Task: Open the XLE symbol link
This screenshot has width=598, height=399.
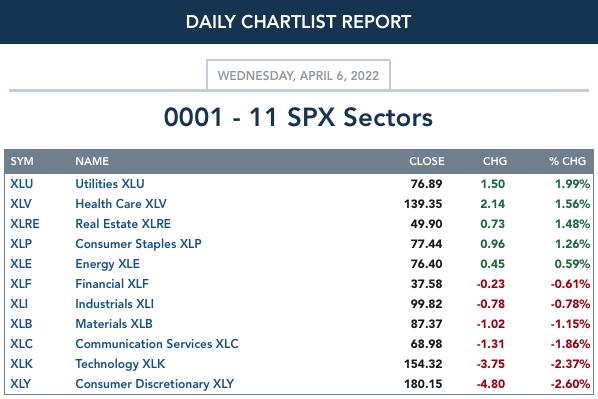Action: [21, 264]
